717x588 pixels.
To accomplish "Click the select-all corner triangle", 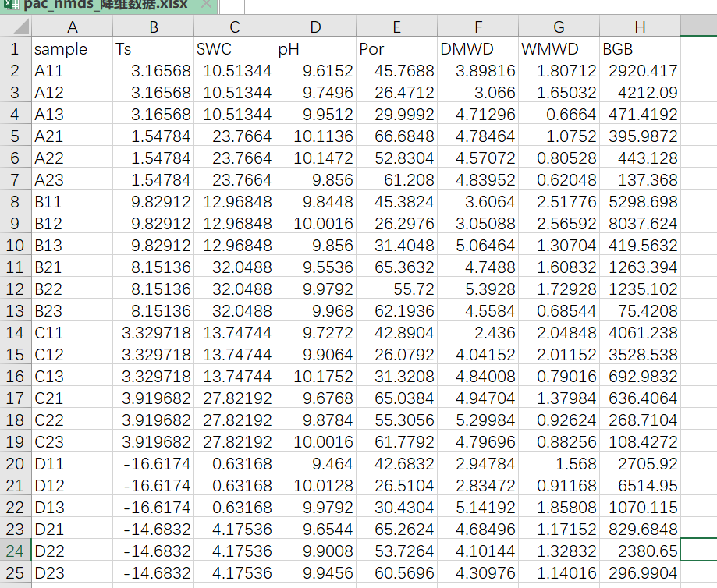I will tap(21, 27).
